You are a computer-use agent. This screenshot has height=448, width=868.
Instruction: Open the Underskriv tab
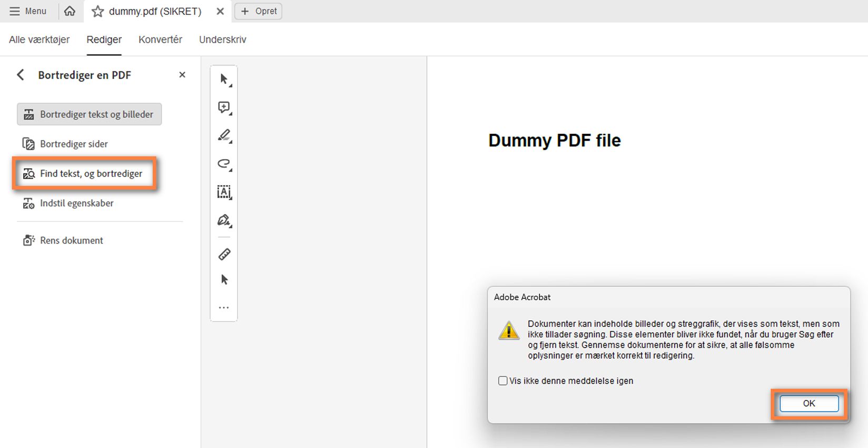pyautogui.click(x=222, y=40)
